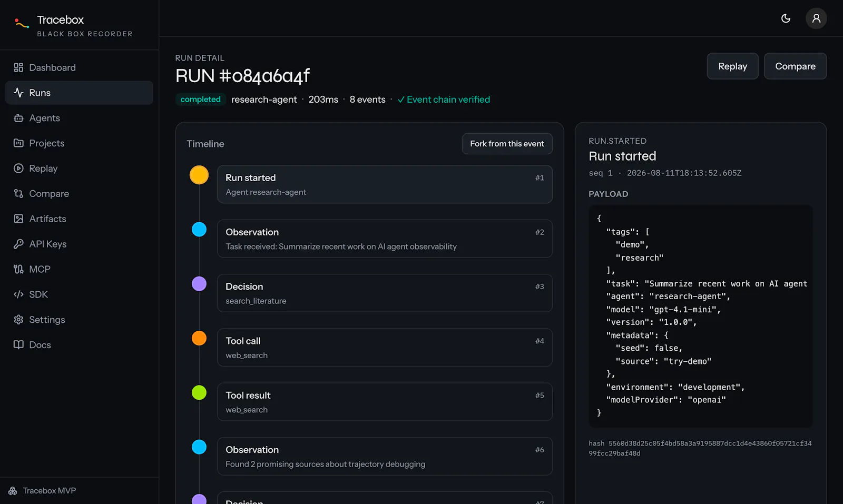843x504 pixels.
Task: Open API Keys page
Action: click(79, 244)
